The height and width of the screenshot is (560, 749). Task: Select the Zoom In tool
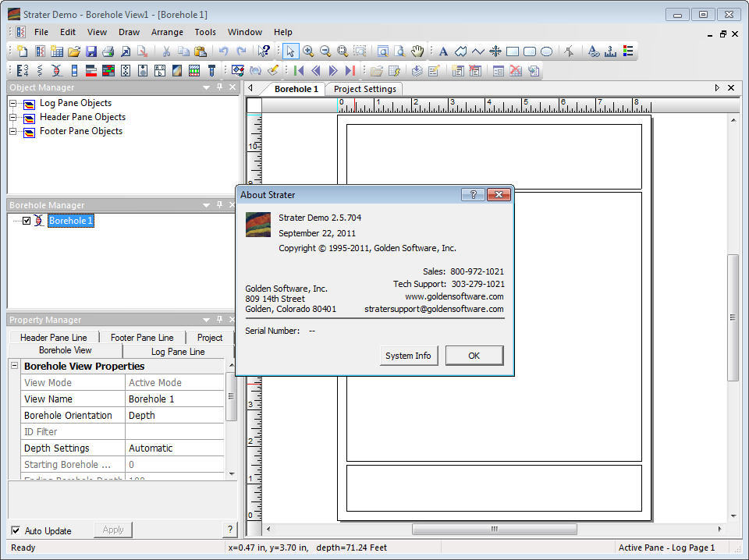[x=307, y=51]
